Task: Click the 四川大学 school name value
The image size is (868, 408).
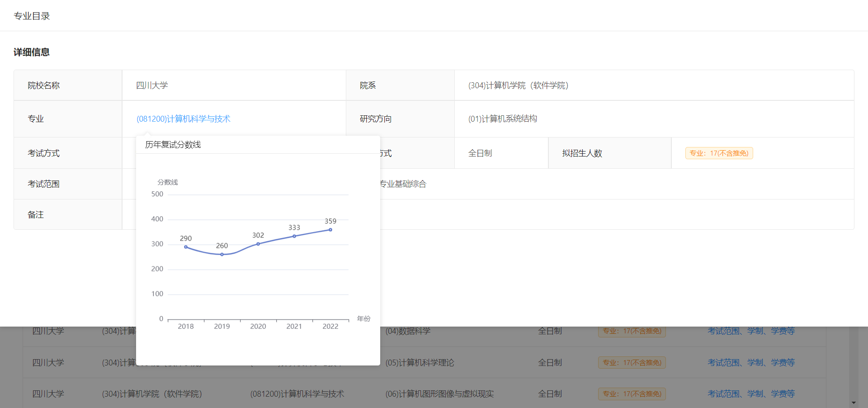Action: point(152,85)
